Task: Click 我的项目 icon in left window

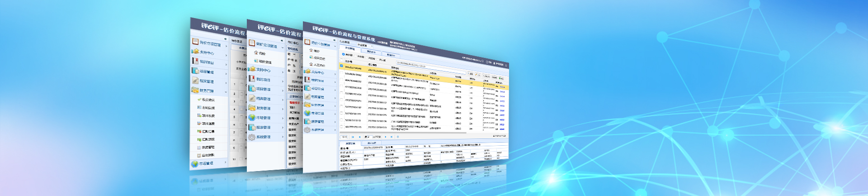Action: click(x=195, y=61)
